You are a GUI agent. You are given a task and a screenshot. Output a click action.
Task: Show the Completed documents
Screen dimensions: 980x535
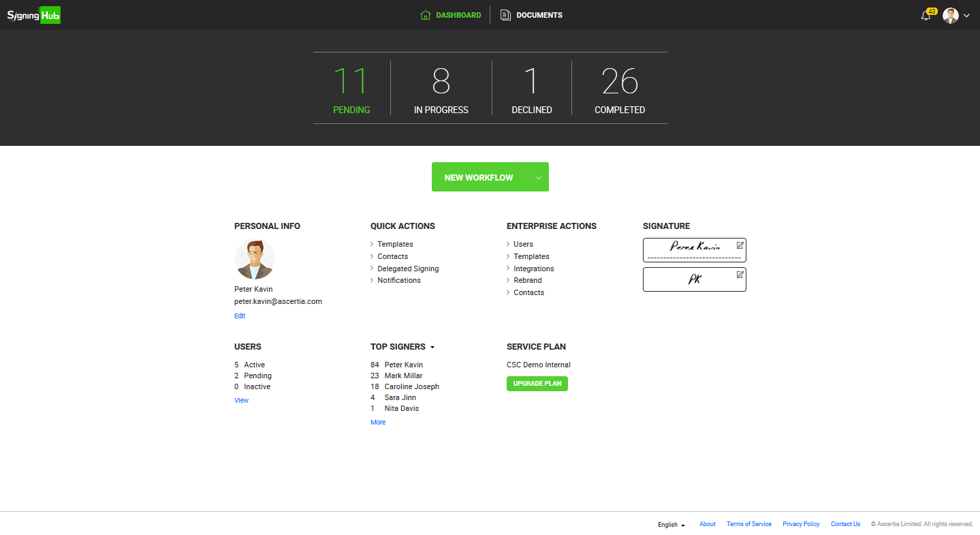point(619,89)
